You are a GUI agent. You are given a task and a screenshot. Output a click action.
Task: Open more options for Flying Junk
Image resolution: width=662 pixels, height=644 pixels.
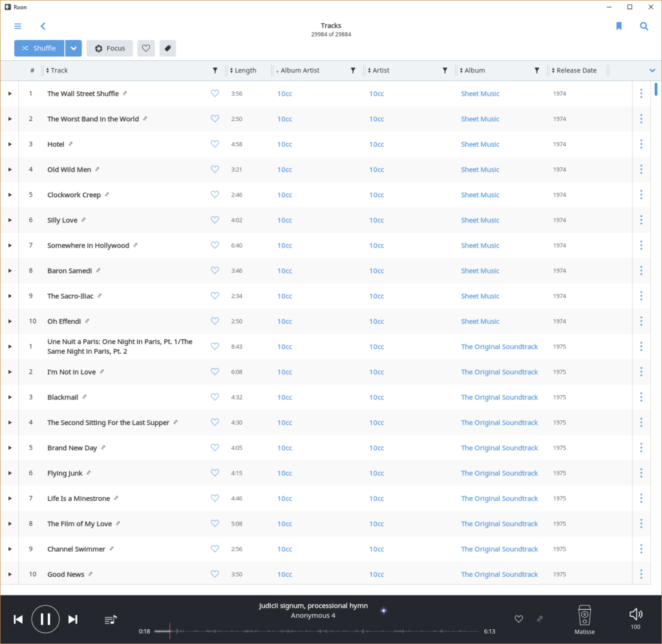click(641, 473)
